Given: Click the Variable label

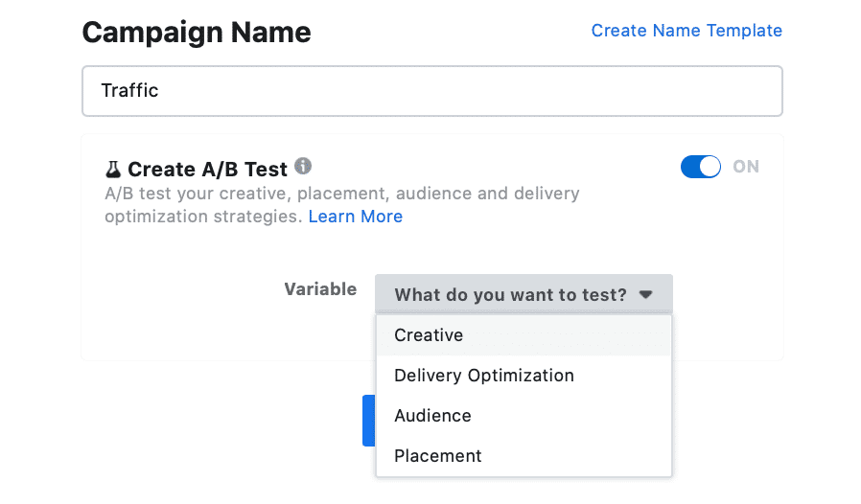Looking at the screenshot, I should (x=320, y=289).
